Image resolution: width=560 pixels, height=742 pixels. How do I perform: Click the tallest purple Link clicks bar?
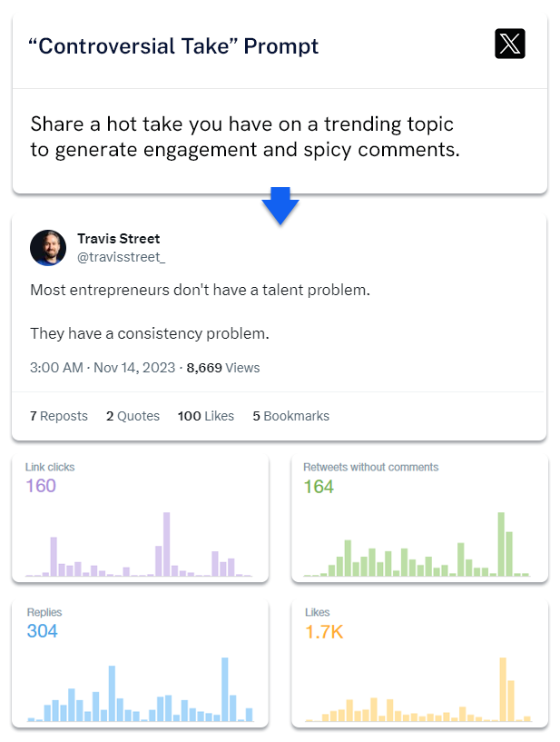point(167,544)
